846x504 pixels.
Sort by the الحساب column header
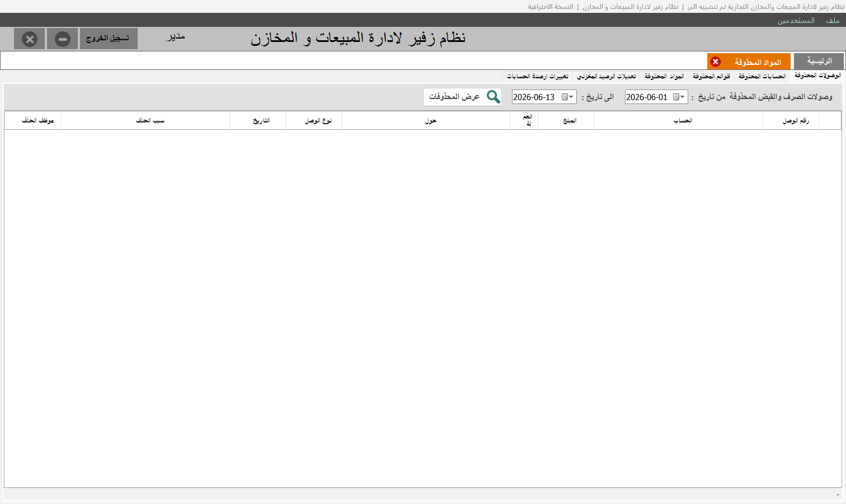[x=678, y=121]
